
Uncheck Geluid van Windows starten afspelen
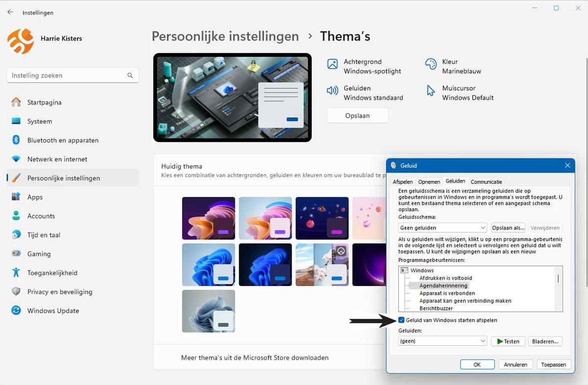401,320
